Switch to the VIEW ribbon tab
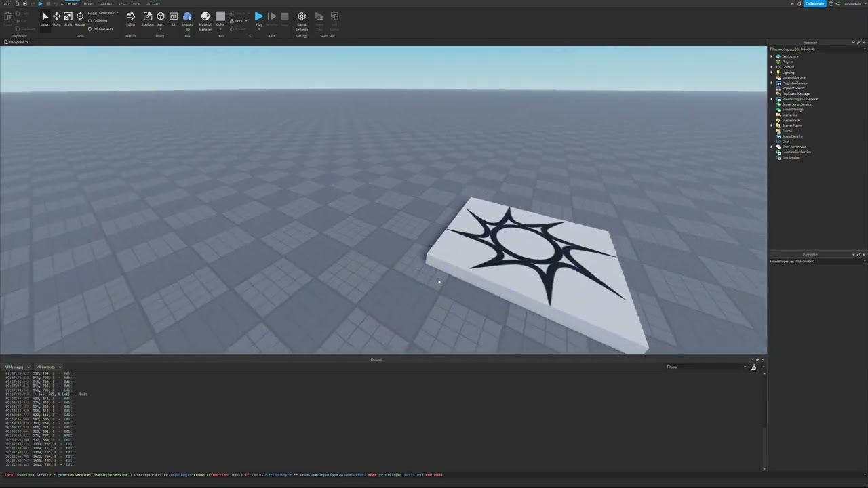The height and width of the screenshot is (488, 868). (136, 4)
